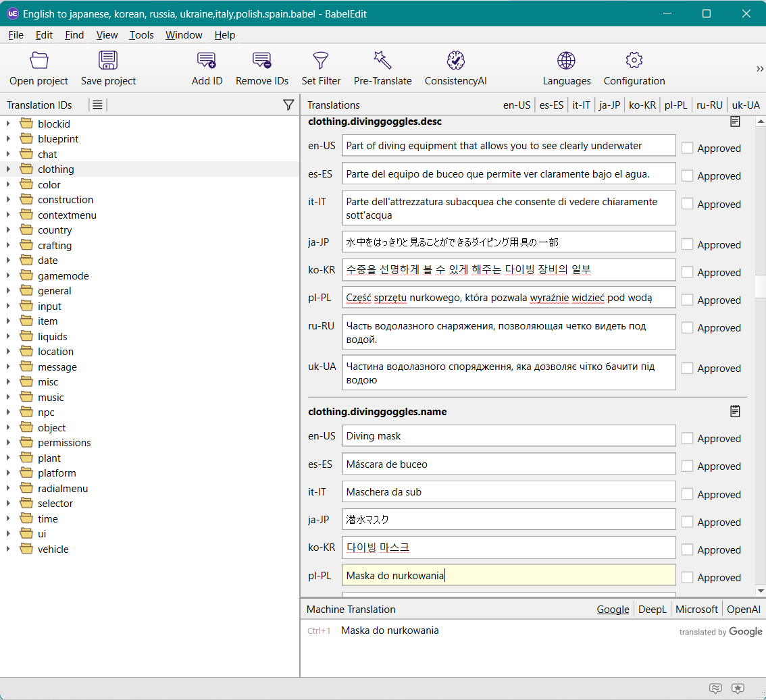The width and height of the screenshot is (766, 700).
Task: Approve the en-US 'Diving mask' translation
Action: click(688, 438)
